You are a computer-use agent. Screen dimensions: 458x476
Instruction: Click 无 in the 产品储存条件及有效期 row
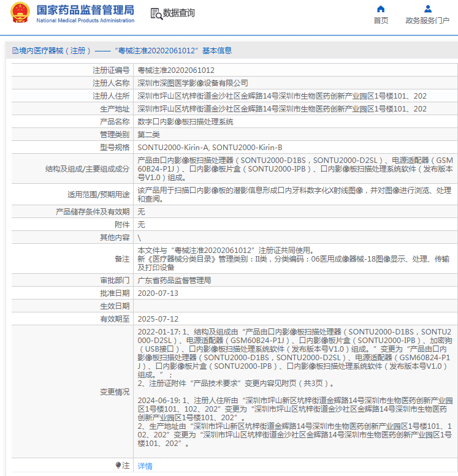(x=141, y=212)
